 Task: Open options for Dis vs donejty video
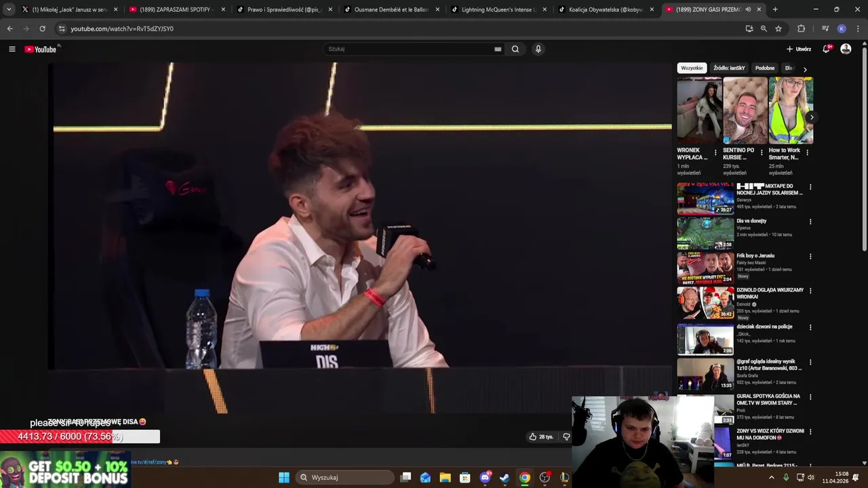810,222
